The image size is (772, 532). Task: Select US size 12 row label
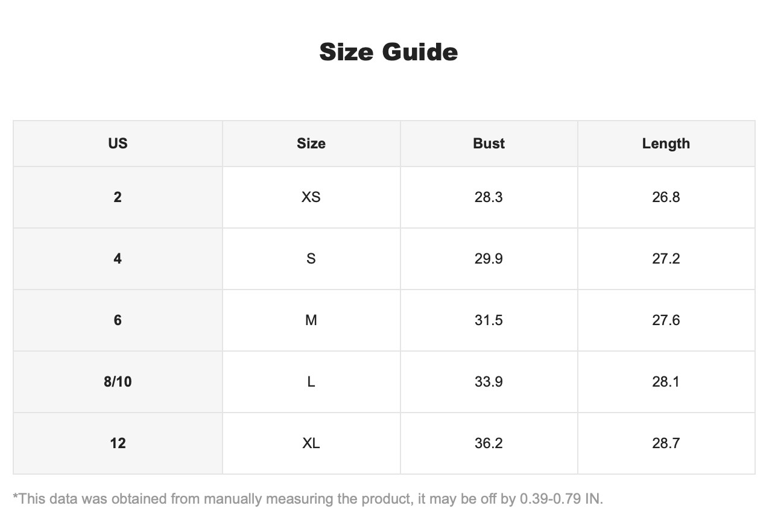click(x=118, y=443)
